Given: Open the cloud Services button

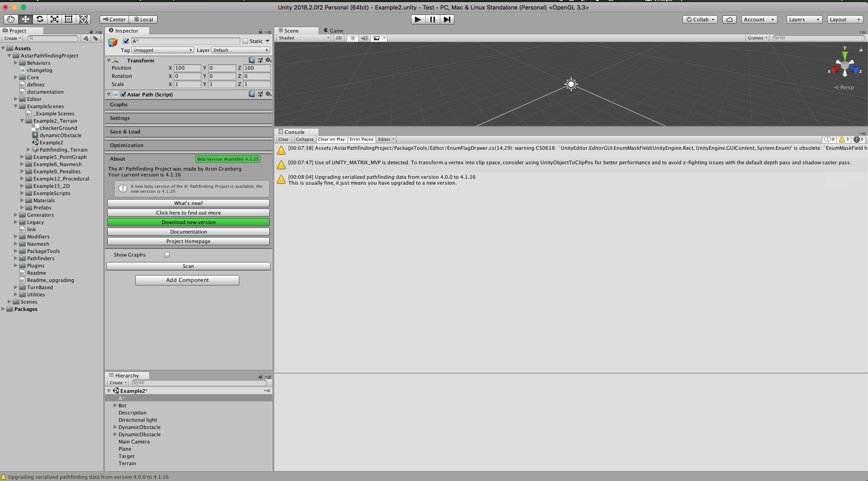Looking at the screenshot, I should (x=730, y=19).
